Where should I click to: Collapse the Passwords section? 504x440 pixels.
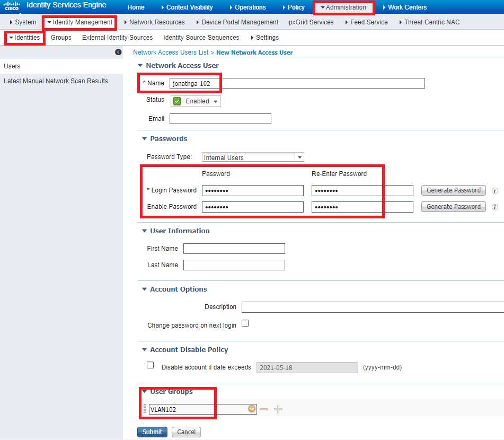pos(144,138)
